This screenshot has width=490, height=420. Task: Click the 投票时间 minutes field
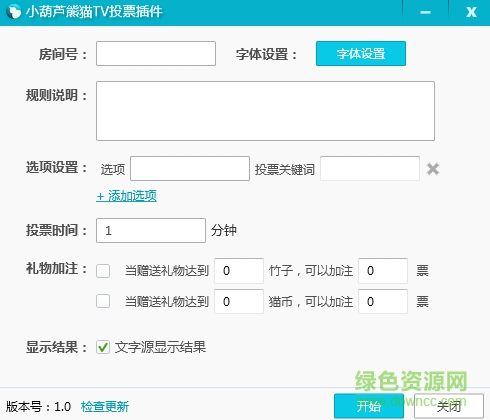click(x=151, y=230)
